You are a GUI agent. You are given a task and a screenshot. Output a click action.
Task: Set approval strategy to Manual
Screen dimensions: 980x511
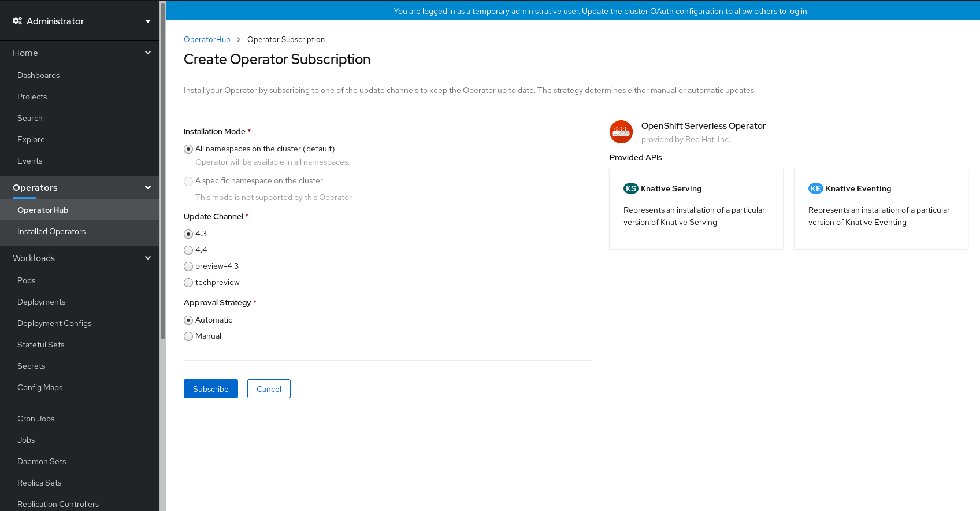[188, 336]
